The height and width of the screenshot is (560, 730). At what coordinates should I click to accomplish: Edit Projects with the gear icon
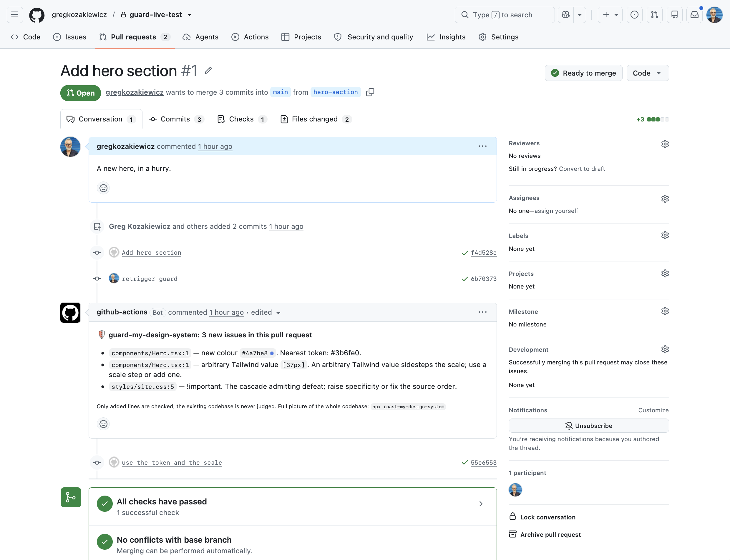665,273
